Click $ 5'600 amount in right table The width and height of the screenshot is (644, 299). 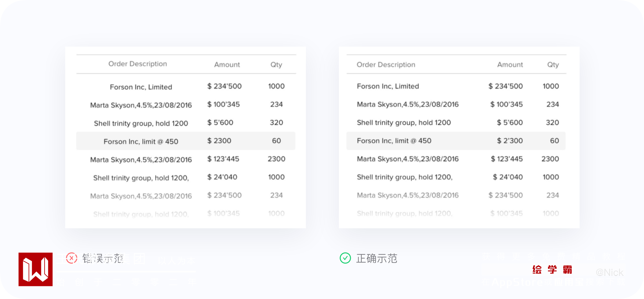510,123
